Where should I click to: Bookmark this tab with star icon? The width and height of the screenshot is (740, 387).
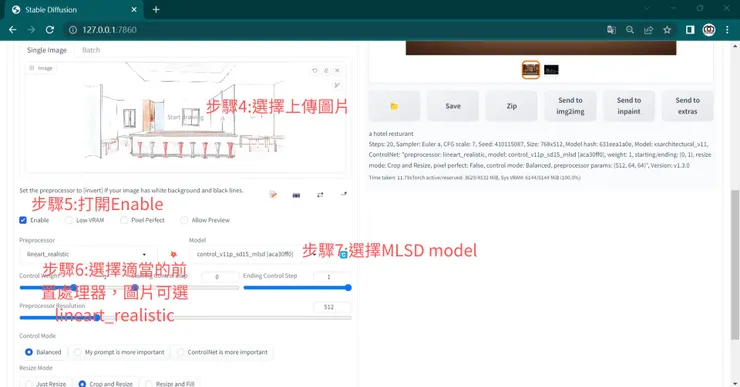point(667,30)
